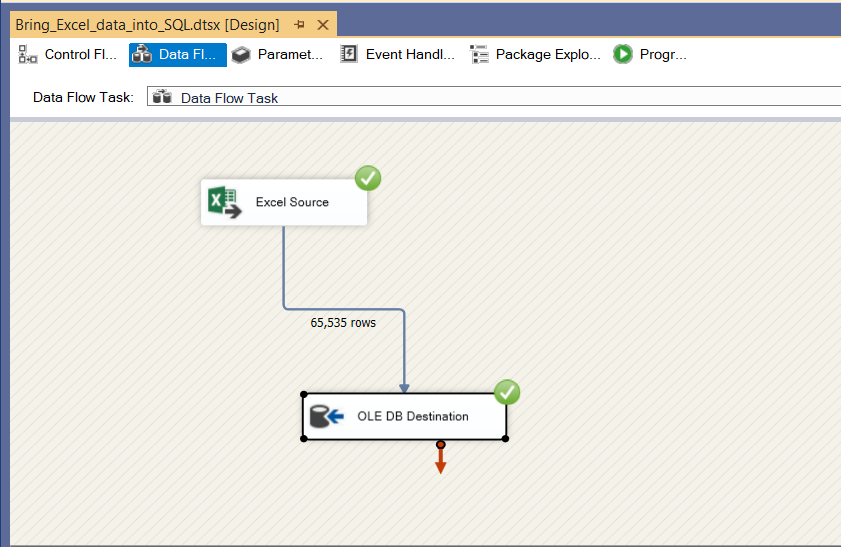Screen dimensions: 843x547
Task: Open the Data Flow Task dropdown
Action: click(500, 97)
